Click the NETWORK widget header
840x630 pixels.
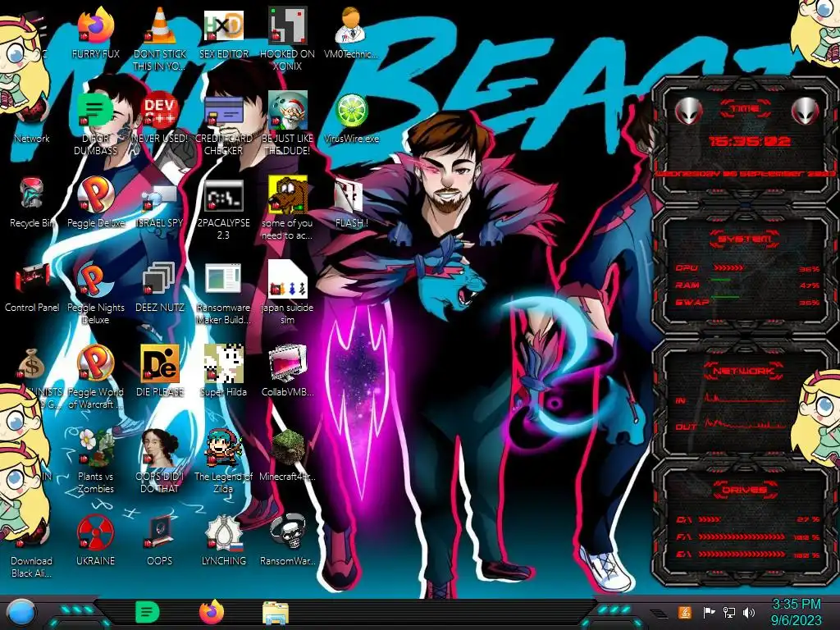pyautogui.click(x=744, y=370)
